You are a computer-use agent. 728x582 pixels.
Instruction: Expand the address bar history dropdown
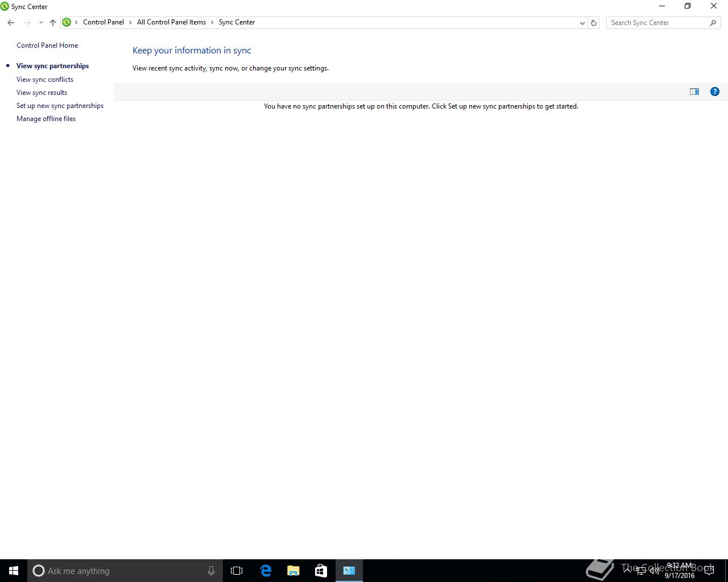(x=582, y=23)
